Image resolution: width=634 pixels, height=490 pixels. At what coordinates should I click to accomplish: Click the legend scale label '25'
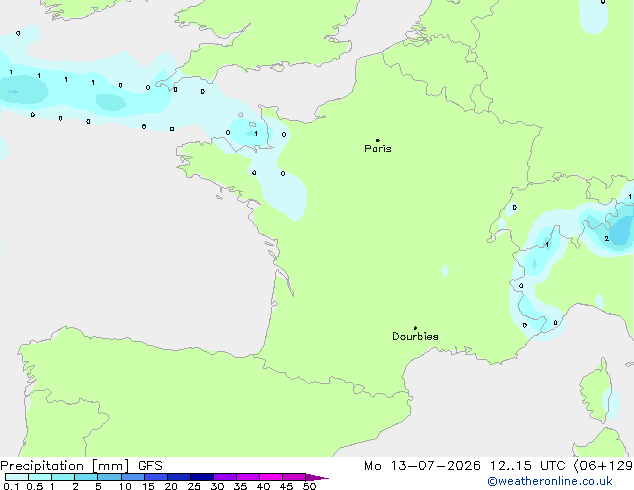point(194,486)
